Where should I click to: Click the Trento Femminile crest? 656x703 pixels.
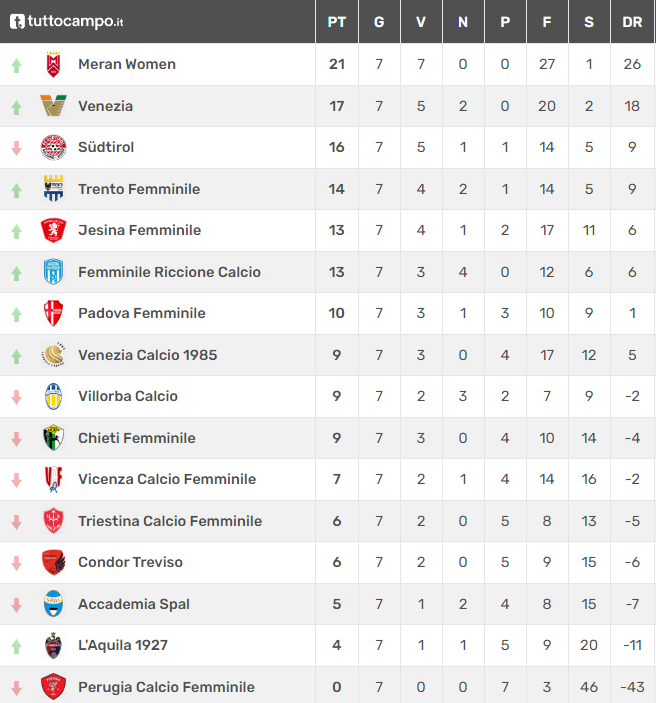click(53, 189)
